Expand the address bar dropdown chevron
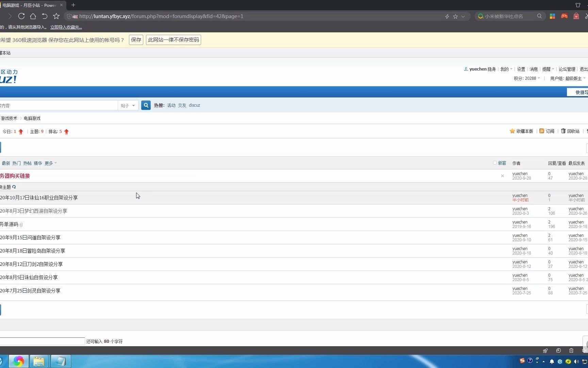This screenshot has width=588, height=368. pyautogui.click(x=463, y=16)
